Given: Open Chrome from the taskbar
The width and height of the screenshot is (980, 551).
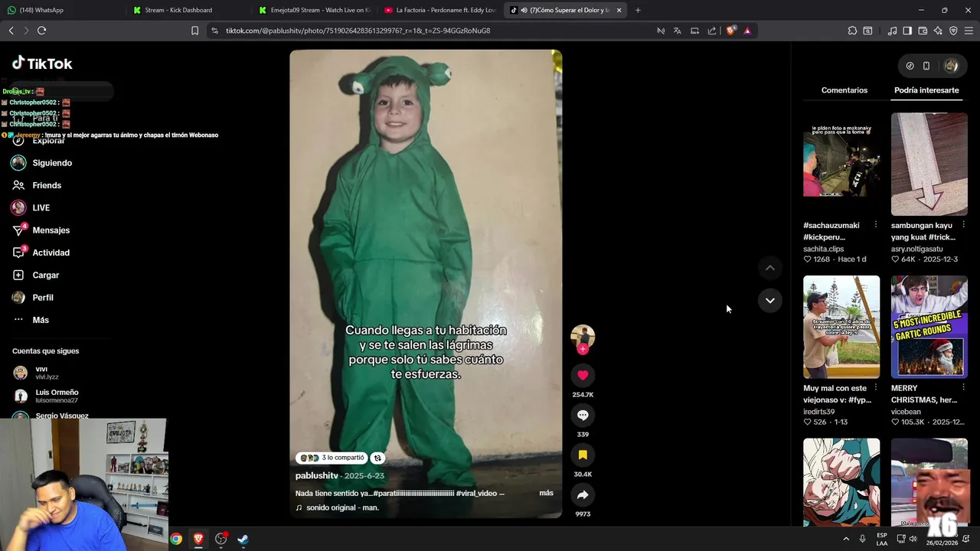Looking at the screenshot, I should pyautogui.click(x=176, y=539).
